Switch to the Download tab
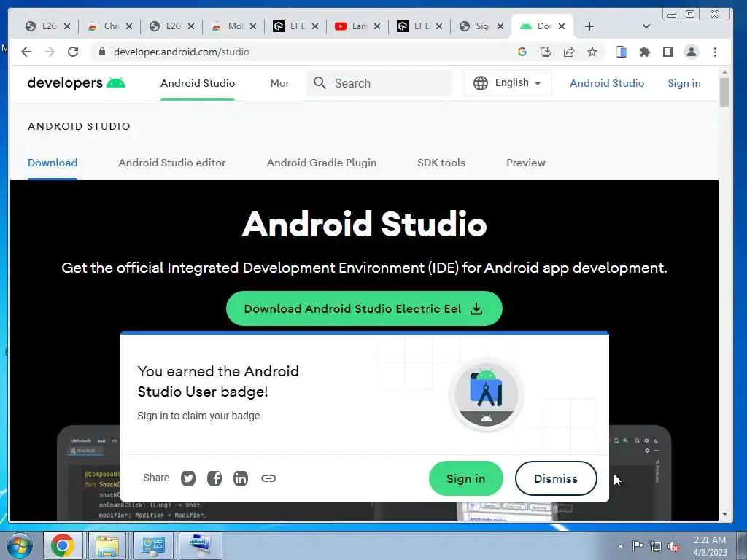747x560 pixels. tap(53, 163)
